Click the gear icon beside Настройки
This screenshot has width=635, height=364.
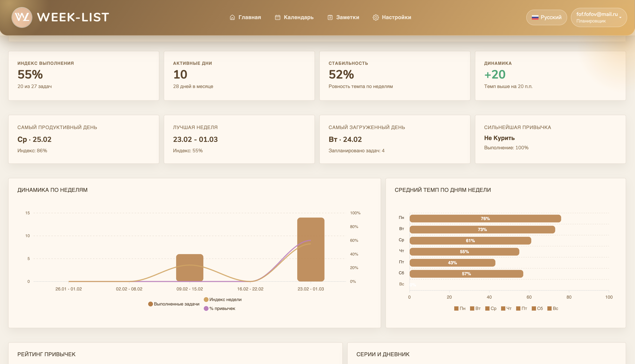pos(375,17)
